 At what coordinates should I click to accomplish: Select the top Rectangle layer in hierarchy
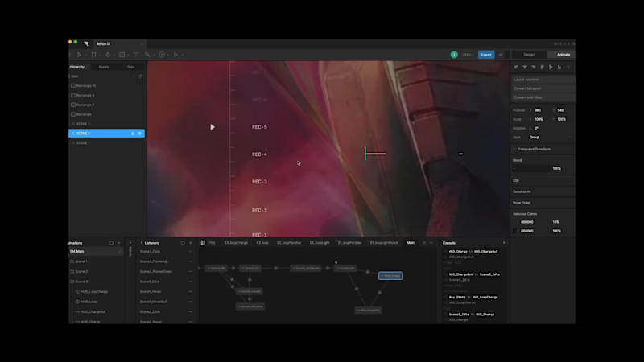tap(86, 86)
